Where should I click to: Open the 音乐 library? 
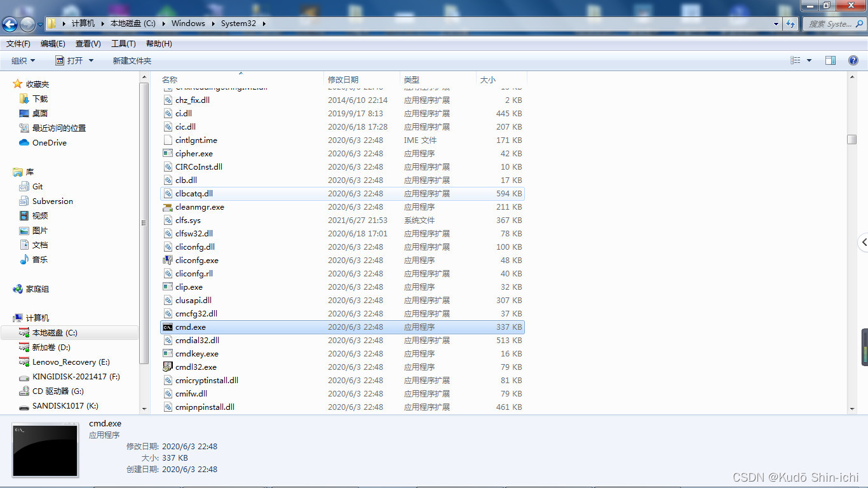click(40, 259)
